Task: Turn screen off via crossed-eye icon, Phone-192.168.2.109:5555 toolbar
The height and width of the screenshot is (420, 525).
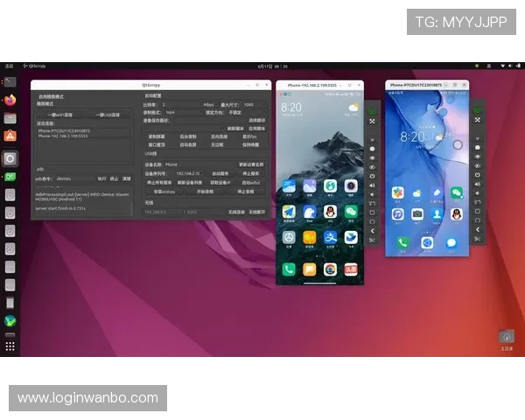Action: [372, 167]
